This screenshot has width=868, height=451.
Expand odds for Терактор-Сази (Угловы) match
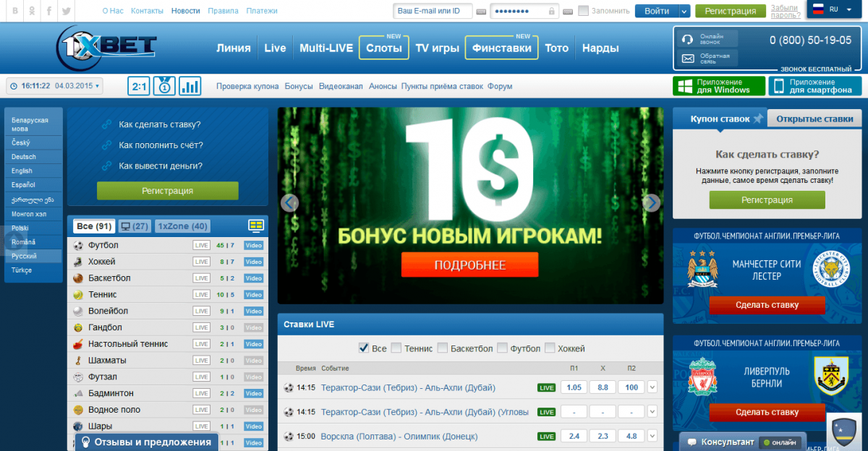pyautogui.click(x=652, y=412)
